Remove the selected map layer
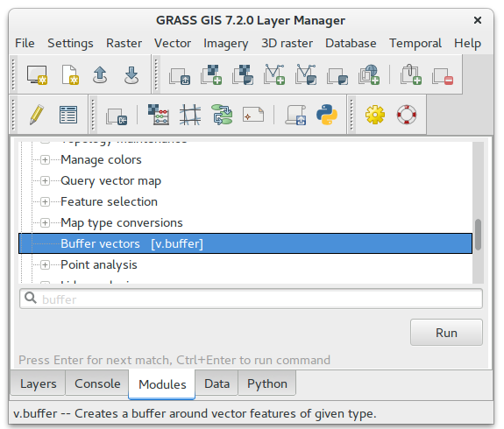The height and width of the screenshot is (429, 504). pyautogui.click(x=443, y=76)
